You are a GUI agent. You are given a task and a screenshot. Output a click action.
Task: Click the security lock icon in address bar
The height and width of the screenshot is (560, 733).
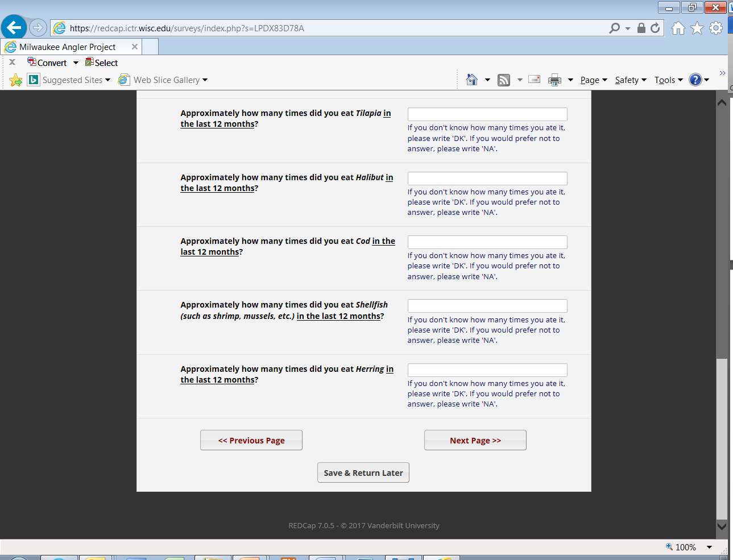pyautogui.click(x=641, y=28)
